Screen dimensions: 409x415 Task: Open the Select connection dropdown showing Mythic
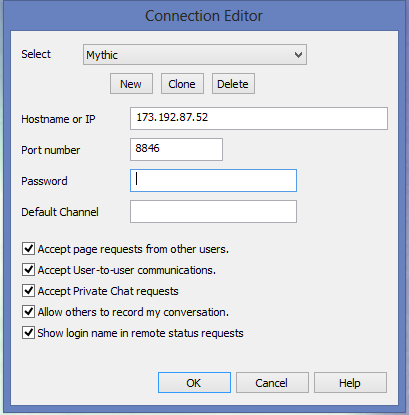pyautogui.click(x=195, y=55)
